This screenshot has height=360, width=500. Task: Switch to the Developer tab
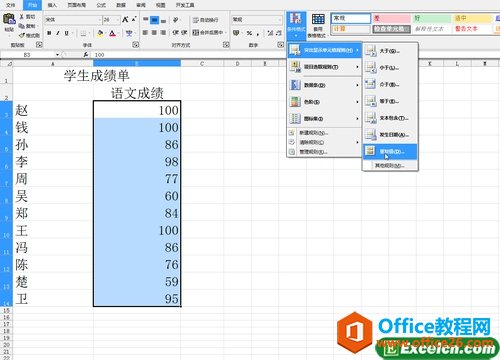[185, 5]
